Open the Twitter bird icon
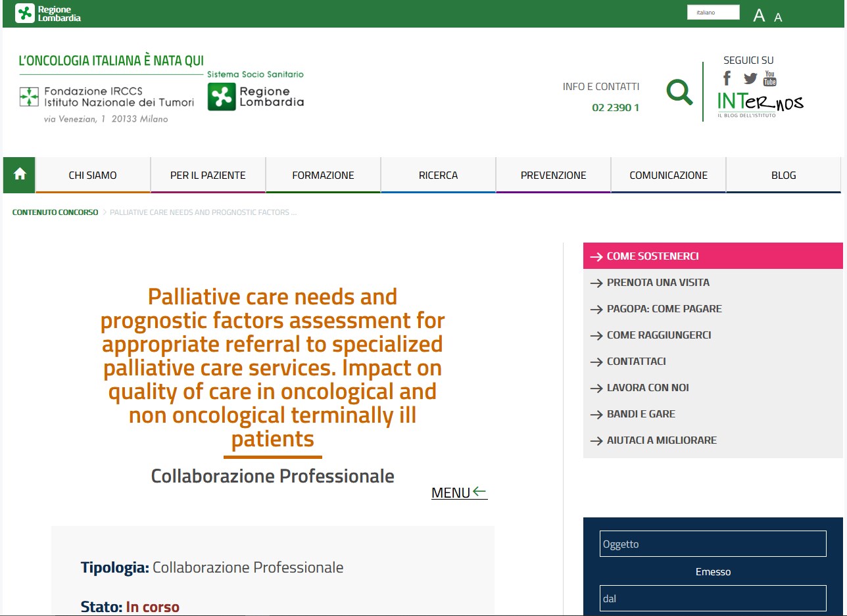 click(x=750, y=79)
